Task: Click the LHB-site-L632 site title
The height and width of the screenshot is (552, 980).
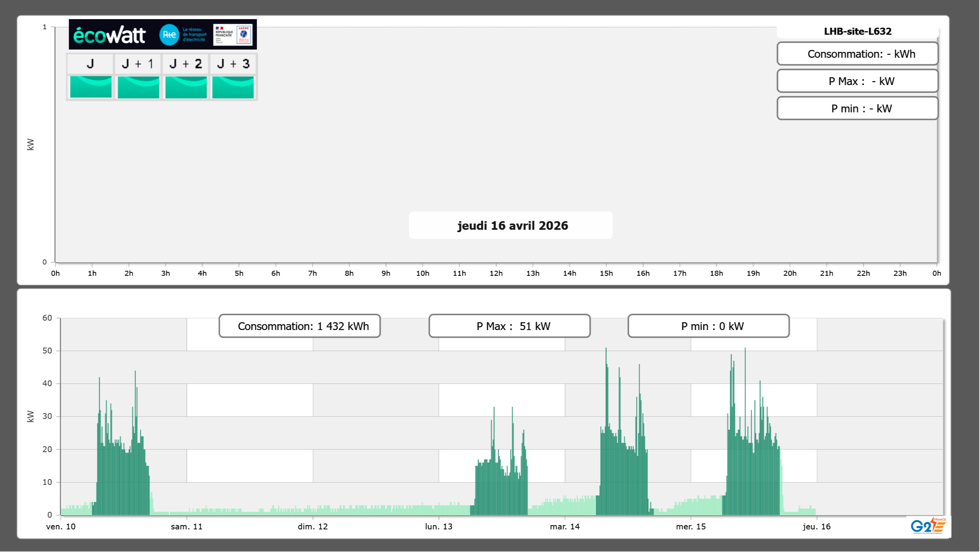Action: pos(857,31)
